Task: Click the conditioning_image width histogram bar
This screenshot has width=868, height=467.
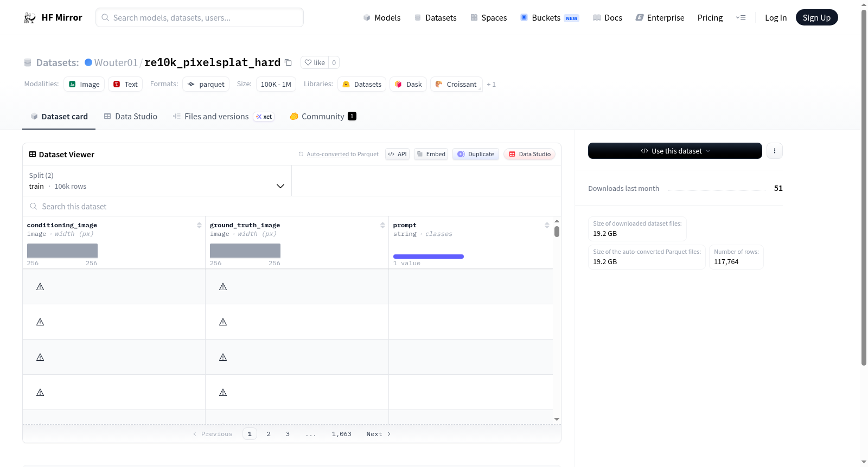Action: pyautogui.click(x=62, y=250)
